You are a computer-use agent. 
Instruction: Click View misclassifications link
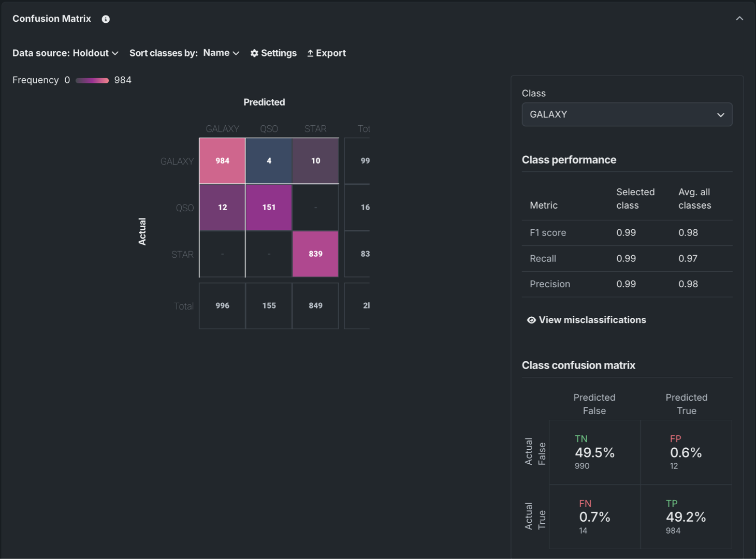point(592,320)
